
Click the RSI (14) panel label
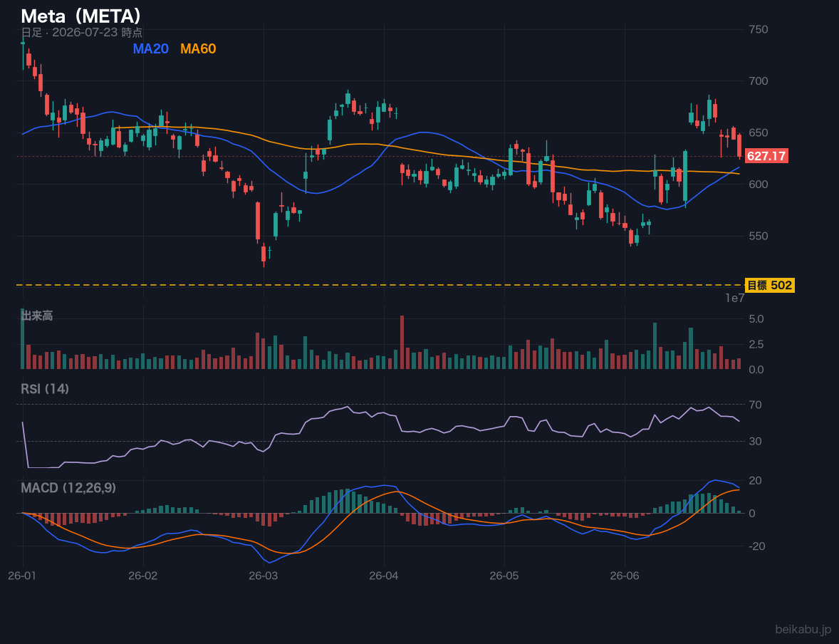pos(45,389)
